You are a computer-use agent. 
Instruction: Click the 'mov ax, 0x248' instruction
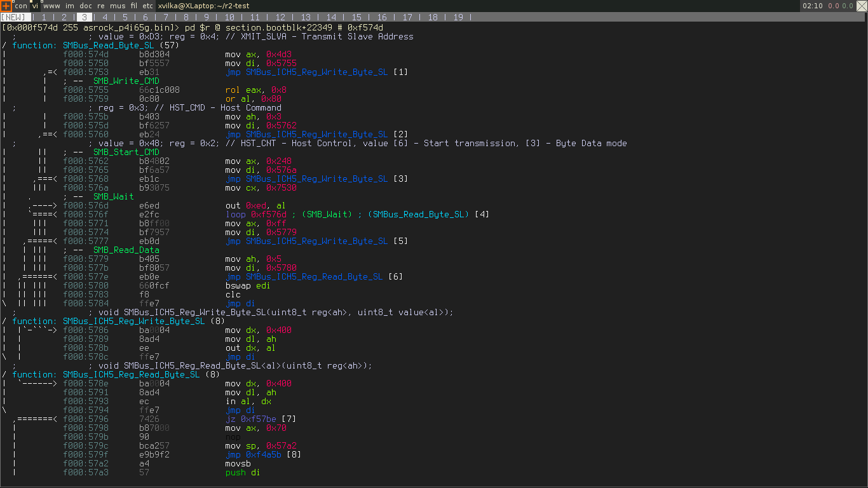click(258, 161)
